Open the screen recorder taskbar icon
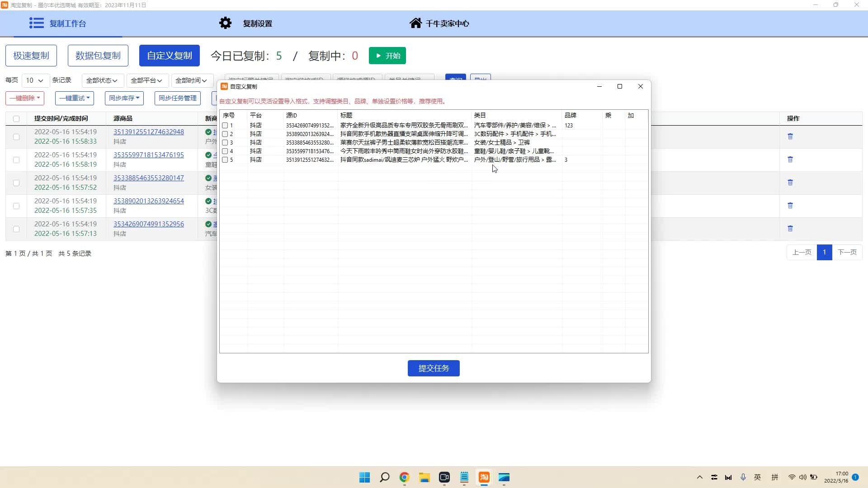Screen dimensions: 868x488 pyautogui.click(x=444, y=477)
